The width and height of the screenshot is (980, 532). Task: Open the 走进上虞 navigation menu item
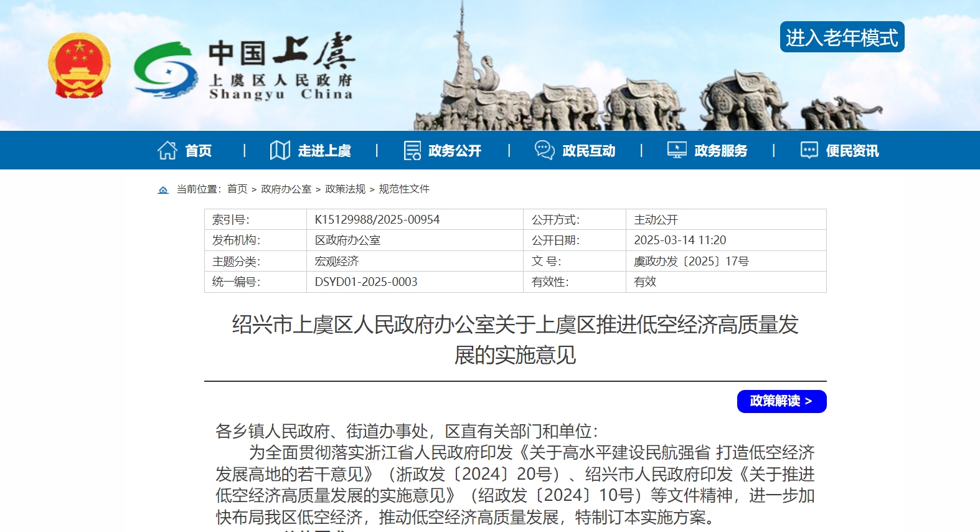(324, 151)
